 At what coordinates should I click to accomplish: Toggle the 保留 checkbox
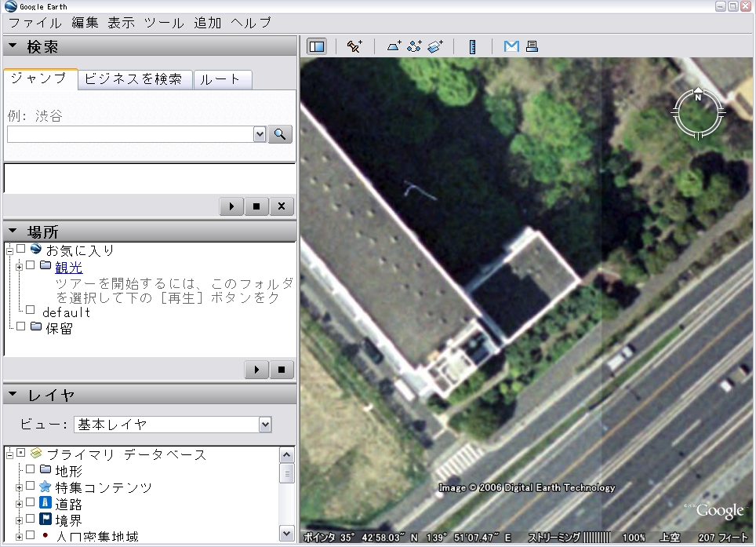pos(20,326)
